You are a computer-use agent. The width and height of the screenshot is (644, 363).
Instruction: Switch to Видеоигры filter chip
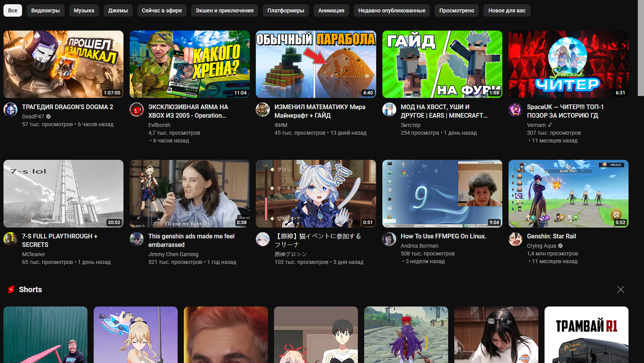click(45, 10)
